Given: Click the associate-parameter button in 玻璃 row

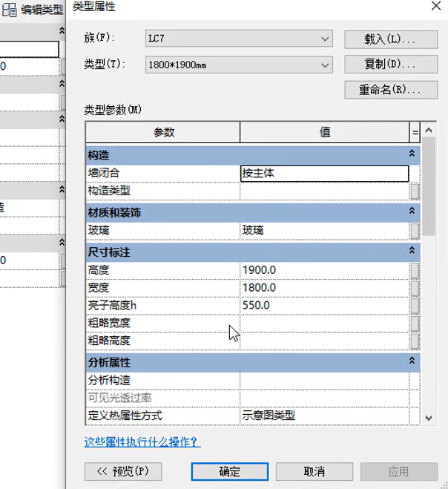Looking at the screenshot, I should pyautogui.click(x=415, y=231).
